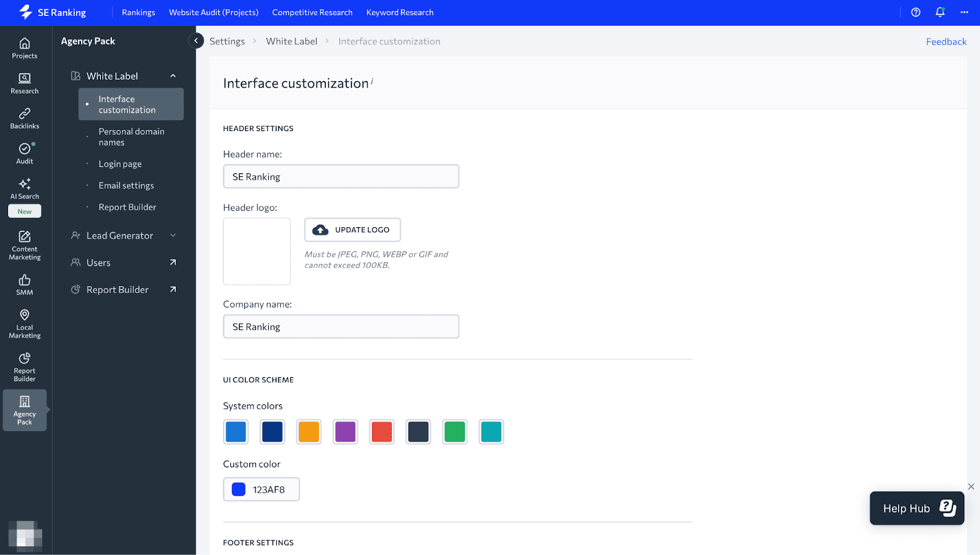Close the Help Hub widget
This screenshot has width=980, height=555.
(971, 486)
